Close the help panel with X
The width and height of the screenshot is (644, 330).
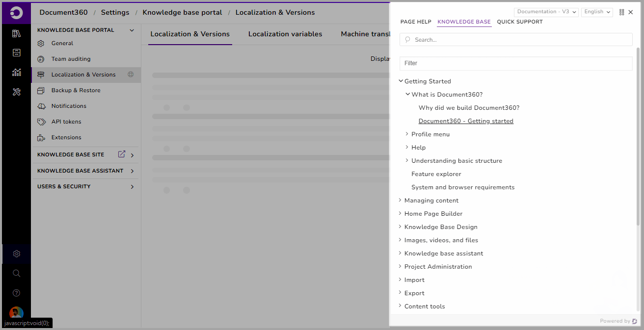[x=631, y=12]
